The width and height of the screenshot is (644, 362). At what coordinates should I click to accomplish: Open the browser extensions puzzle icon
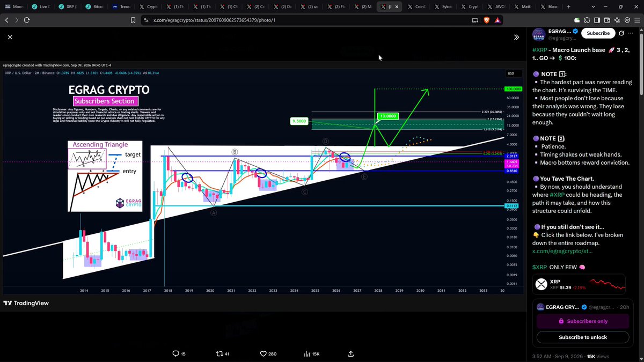click(x=588, y=20)
